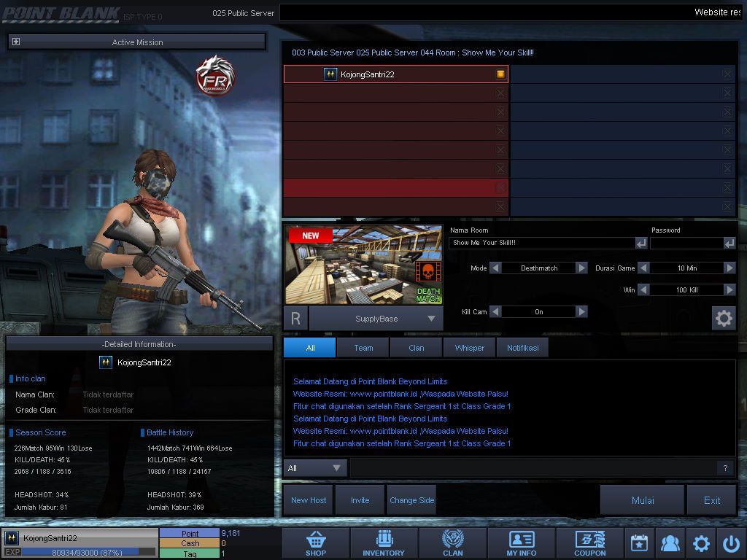Switch Kill Cam setting with right arrow
The width and height of the screenshot is (747, 560).
581,311
